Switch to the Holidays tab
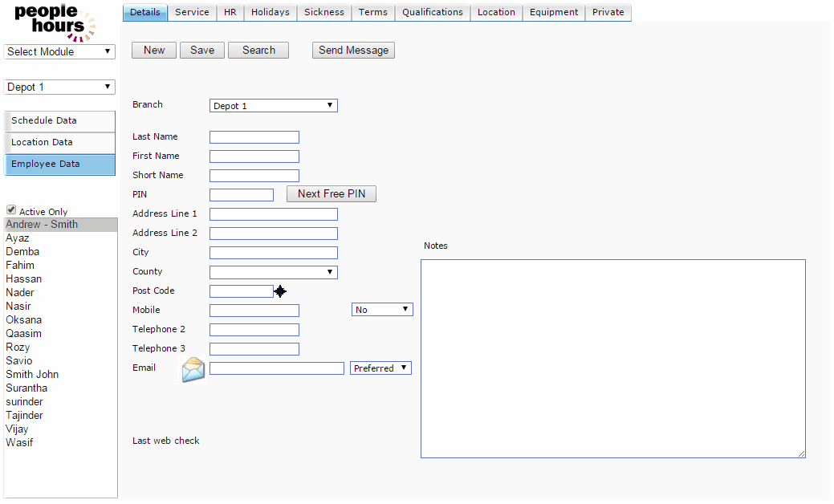 pos(270,13)
